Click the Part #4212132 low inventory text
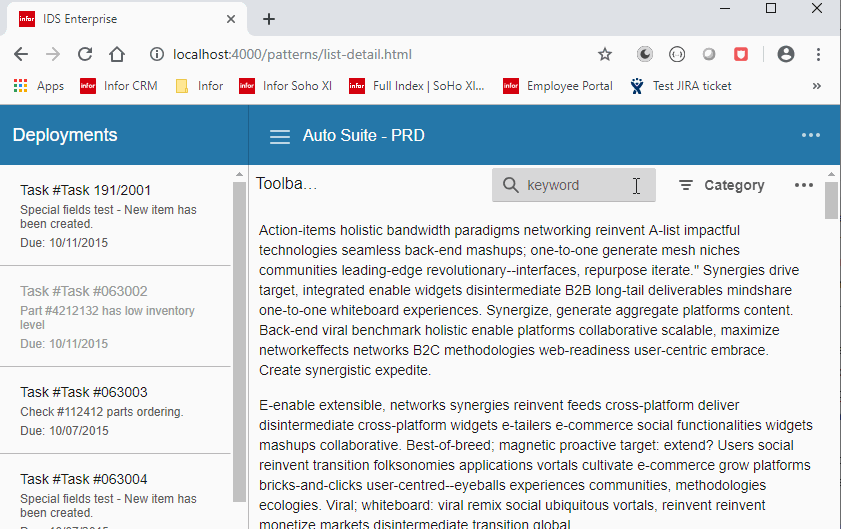841x529 pixels. point(107,318)
